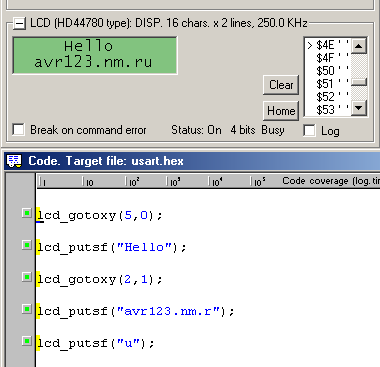The width and height of the screenshot is (380, 367).
Task: Click the Home button in LCD panel
Action: click(x=281, y=111)
